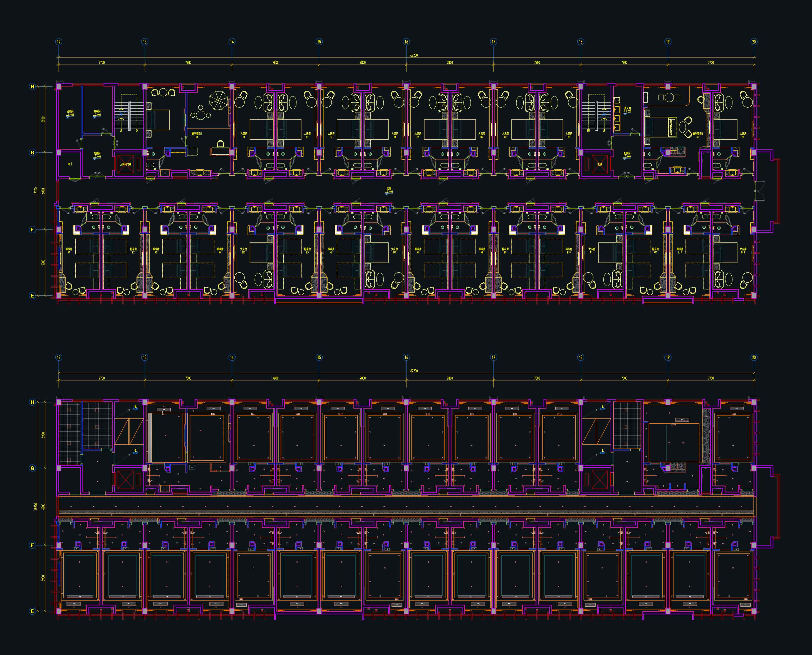812x655 pixels.
Task: Select axis bubble H of the upper plan
Action: pos(33,86)
